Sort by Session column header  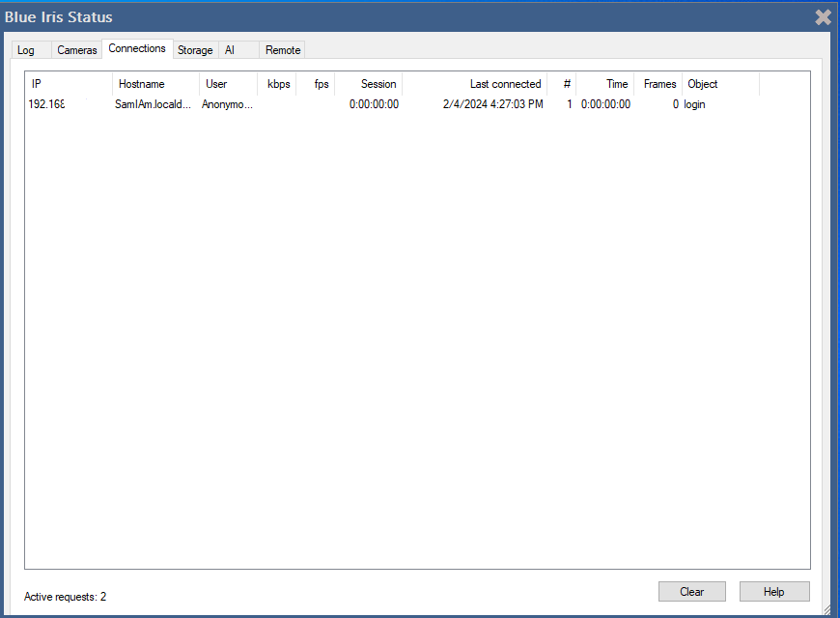(x=370, y=84)
